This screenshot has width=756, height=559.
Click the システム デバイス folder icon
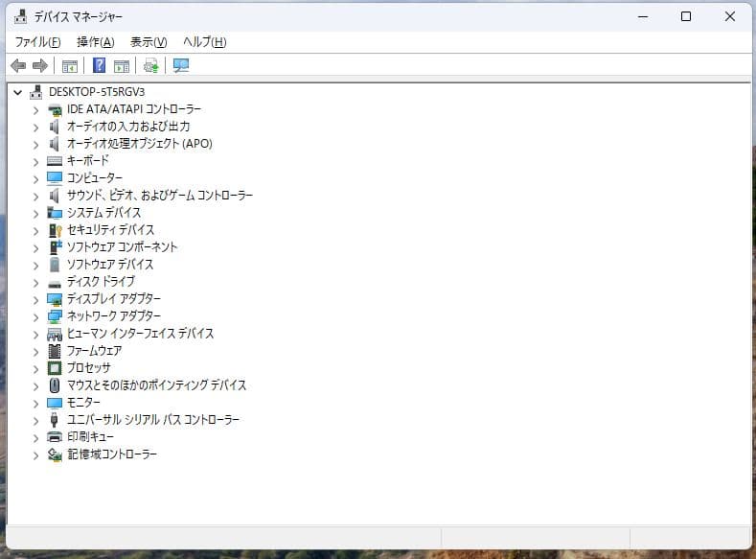click(x=55, y=213)
